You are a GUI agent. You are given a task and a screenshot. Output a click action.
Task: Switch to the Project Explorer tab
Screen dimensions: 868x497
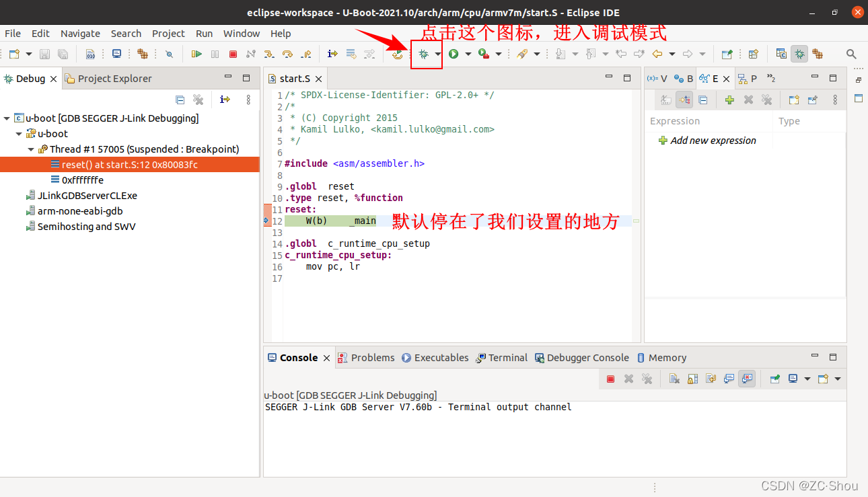click(x=108, y=79)
